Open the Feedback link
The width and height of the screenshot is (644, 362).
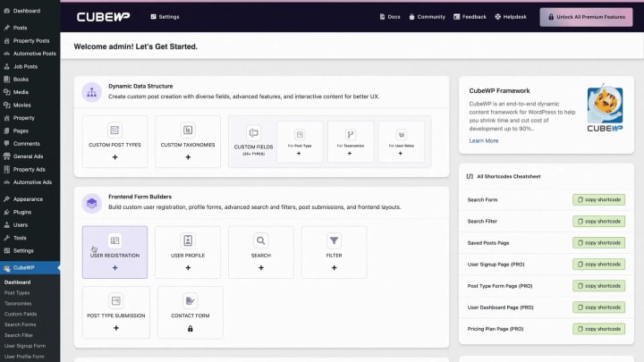(470, 17)
